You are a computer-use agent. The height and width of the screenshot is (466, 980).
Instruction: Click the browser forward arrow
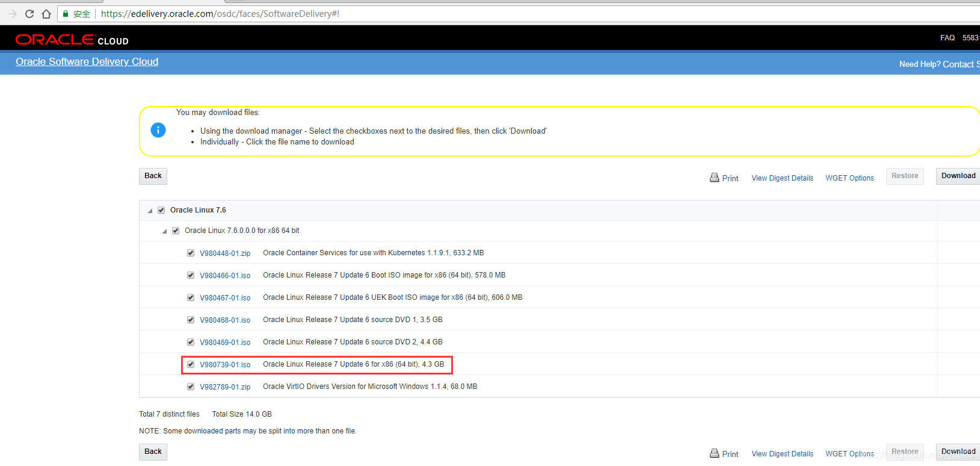coord(13,14)
